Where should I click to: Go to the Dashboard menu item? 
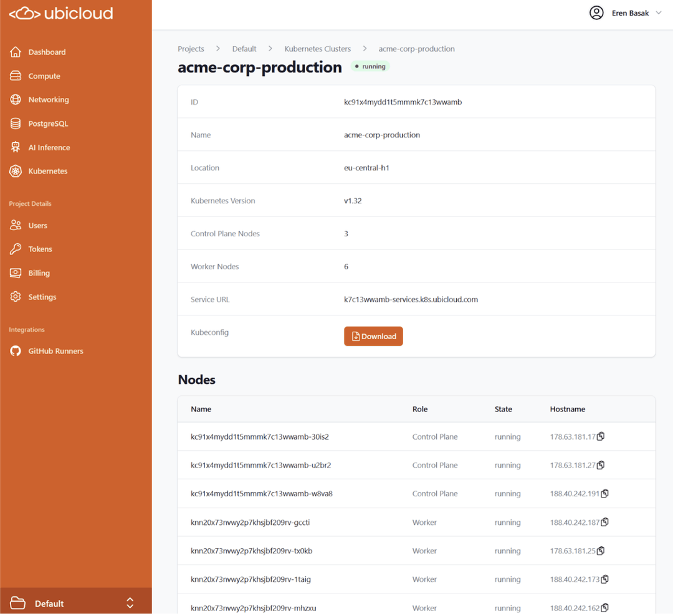point(47,52)
